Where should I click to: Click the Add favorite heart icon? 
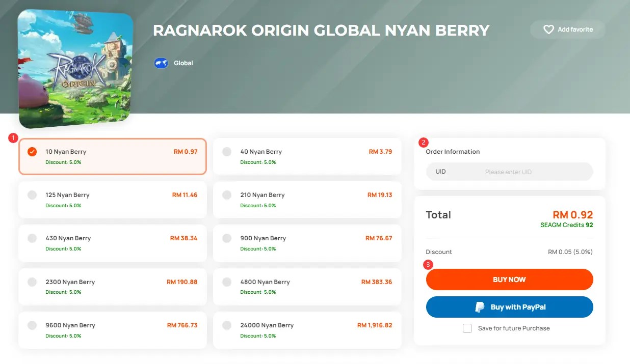[548, 29]
